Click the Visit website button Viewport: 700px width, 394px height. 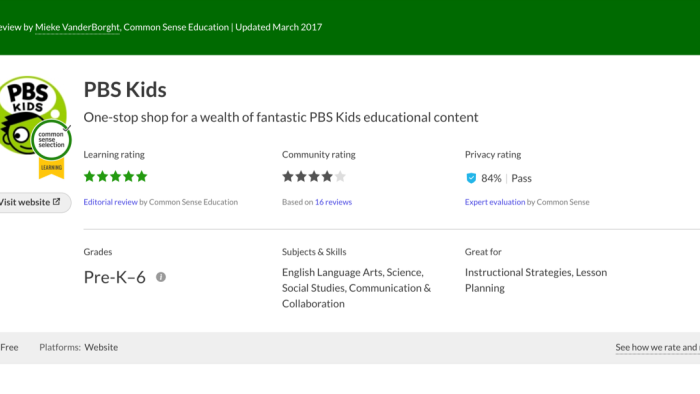34,202
